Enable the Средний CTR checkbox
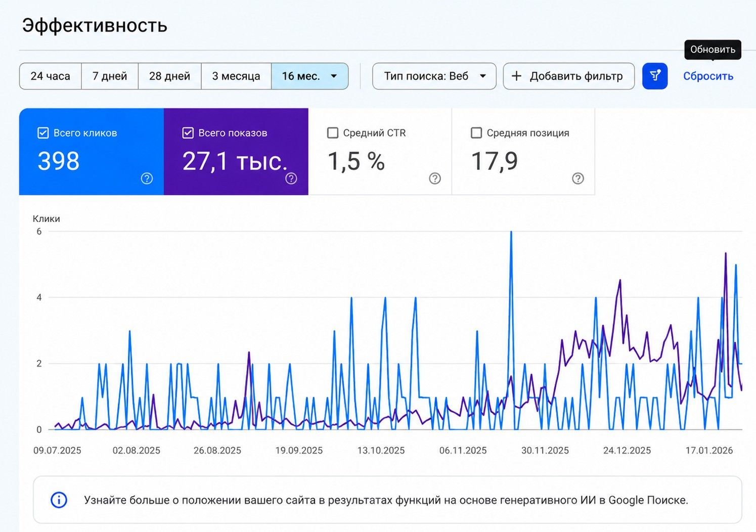 pos(333,133)
